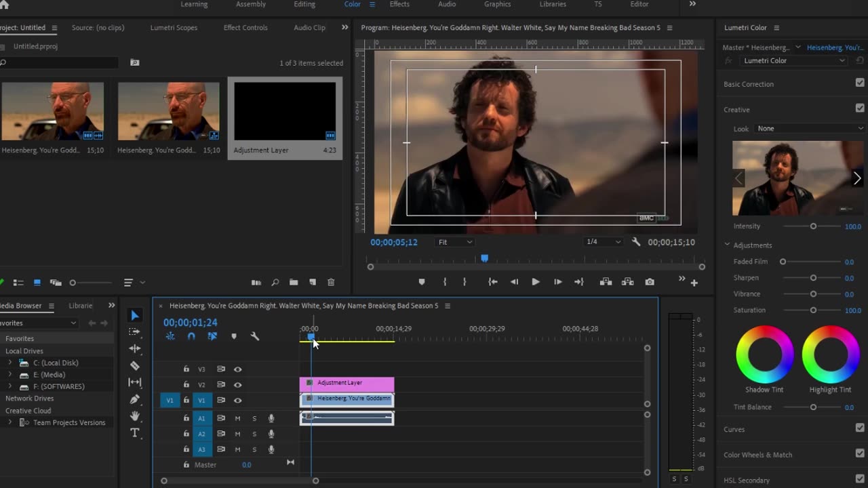Click the Extract button in Program Monitor
Screen dimensions: 868x488
coord(627,282)
